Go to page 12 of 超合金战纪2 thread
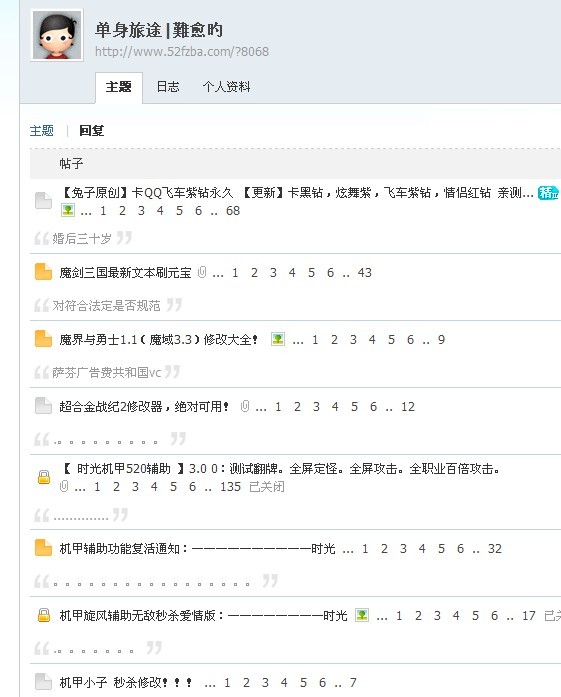 [408, 407]
